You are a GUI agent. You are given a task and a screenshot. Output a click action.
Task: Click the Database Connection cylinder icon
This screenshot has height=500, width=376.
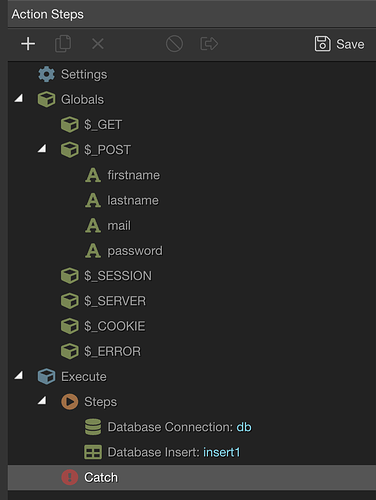pyautogui.click(x=93, y=427)
